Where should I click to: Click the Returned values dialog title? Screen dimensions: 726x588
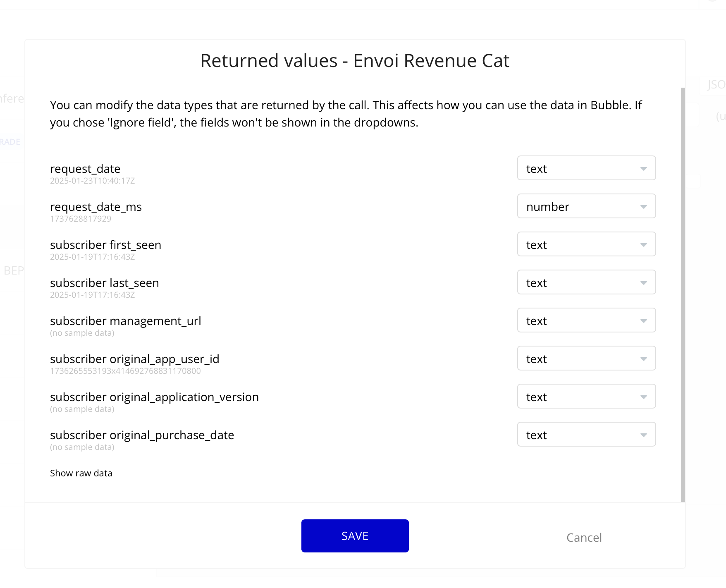[x=355, y=61]
